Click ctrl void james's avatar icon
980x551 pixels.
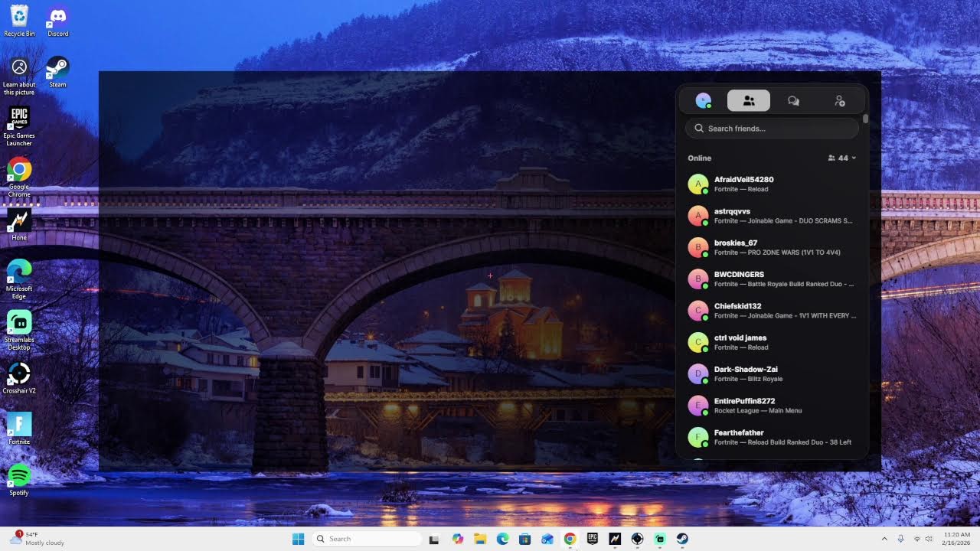tap(697, 342)
